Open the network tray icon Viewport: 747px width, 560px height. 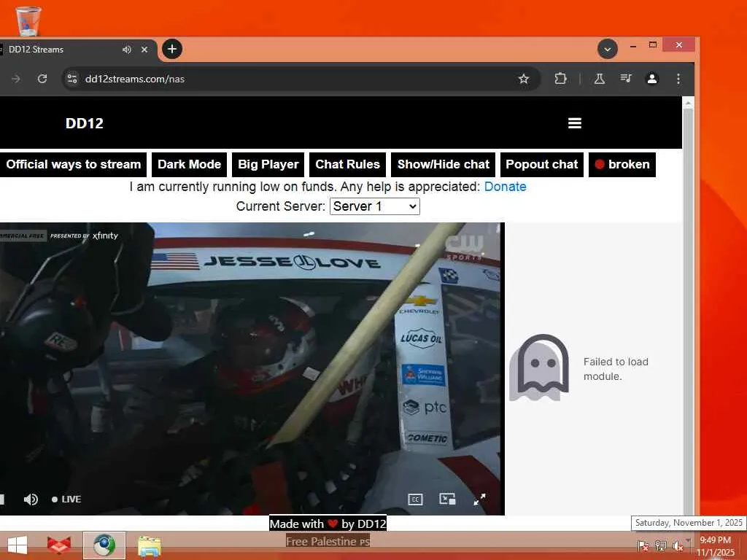[x=660, y=545]
